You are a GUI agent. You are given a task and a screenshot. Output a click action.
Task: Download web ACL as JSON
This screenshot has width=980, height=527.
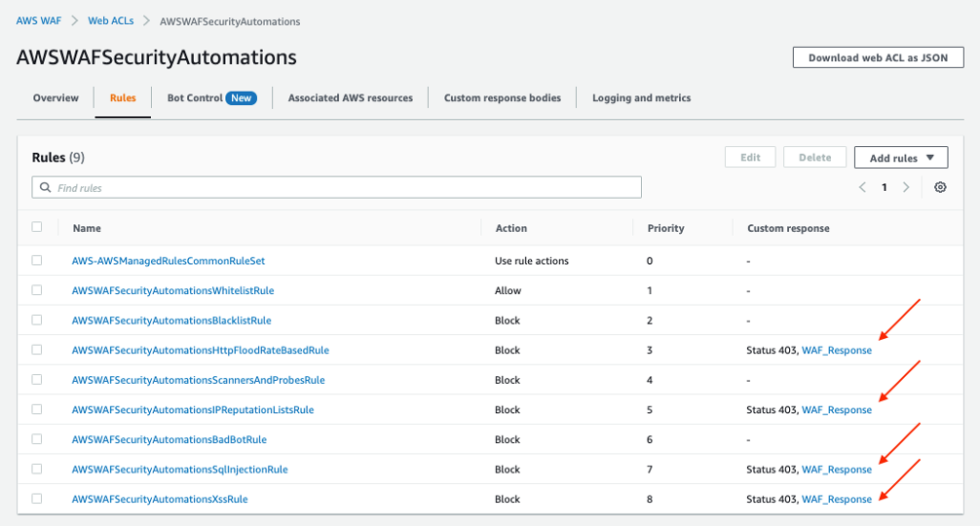click(878, 57)
